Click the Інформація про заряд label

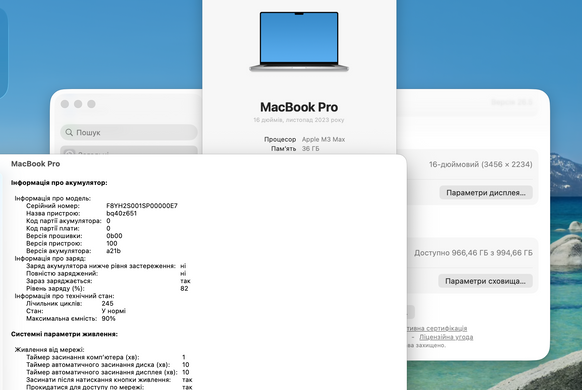pyautogui.click(x=50, y=258)
